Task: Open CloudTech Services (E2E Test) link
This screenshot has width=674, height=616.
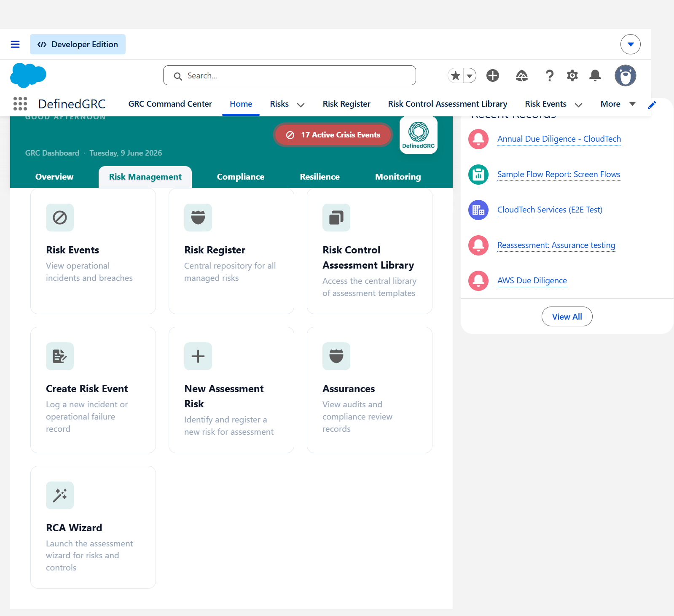Action: [x=550, y=210]
